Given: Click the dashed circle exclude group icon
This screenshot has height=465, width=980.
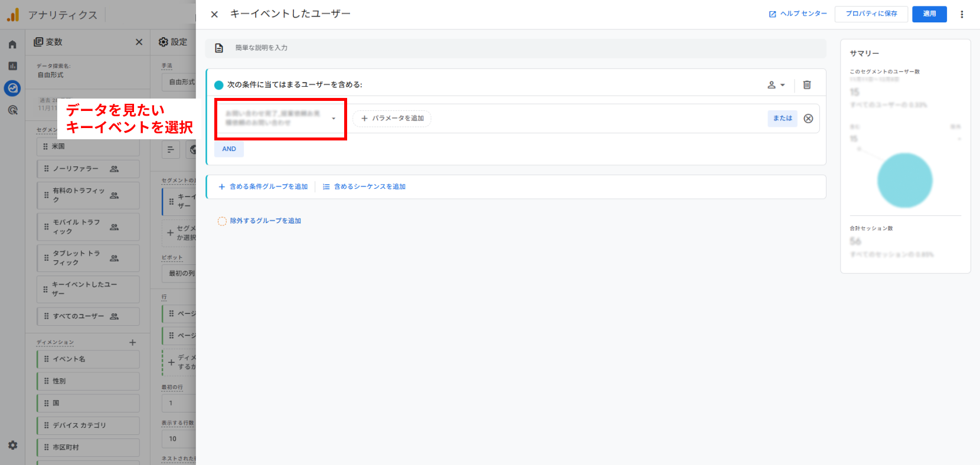Looking at the screenshot, I should coord(222,221).
